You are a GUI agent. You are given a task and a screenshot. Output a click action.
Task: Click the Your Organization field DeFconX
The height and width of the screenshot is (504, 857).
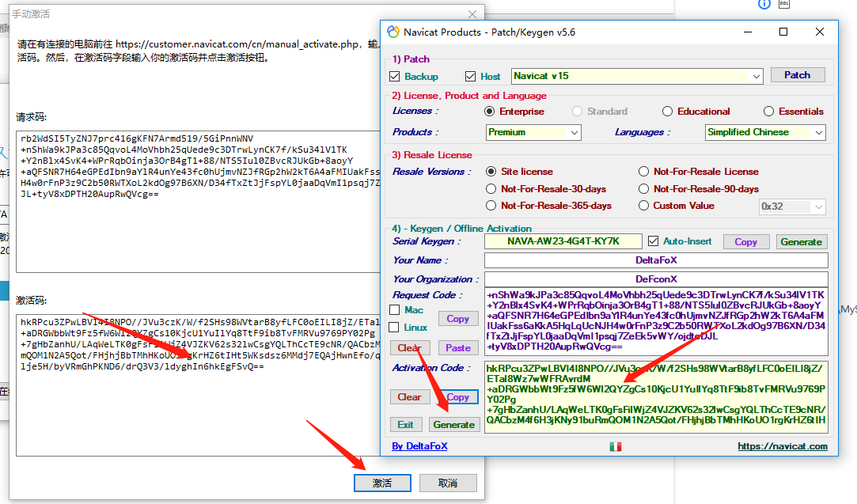pyautogui.click(x=656, y=279)
